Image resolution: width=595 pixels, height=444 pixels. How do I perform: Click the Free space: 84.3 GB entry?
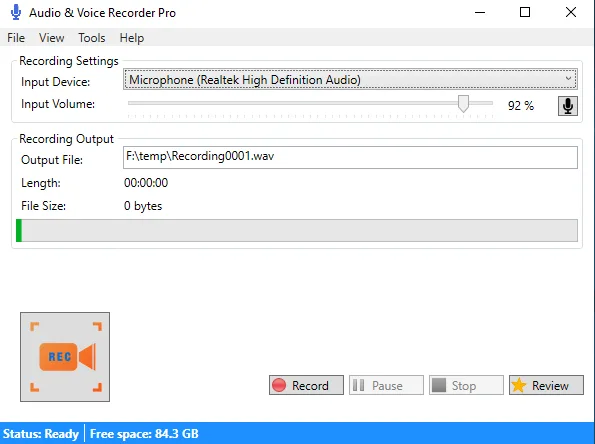(144, 433)
